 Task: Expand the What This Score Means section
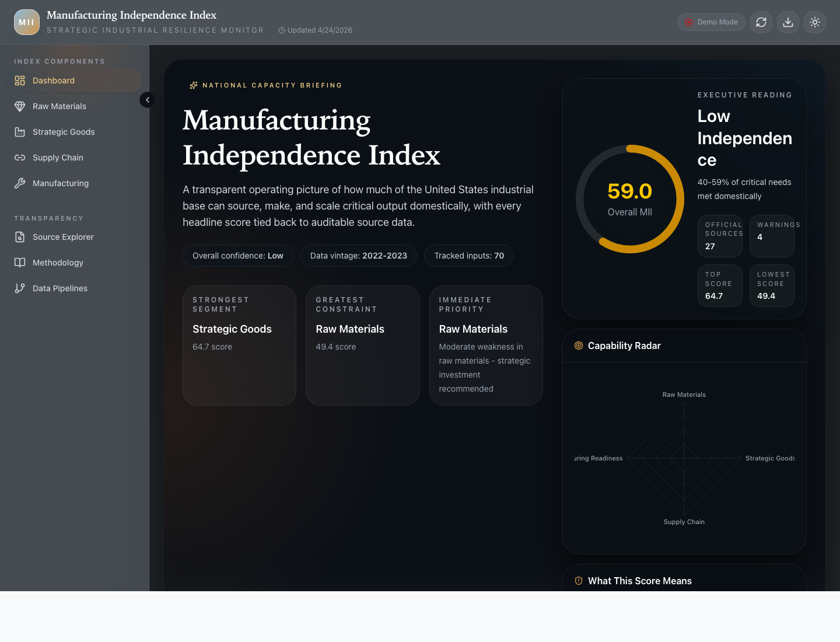(640, 581)
